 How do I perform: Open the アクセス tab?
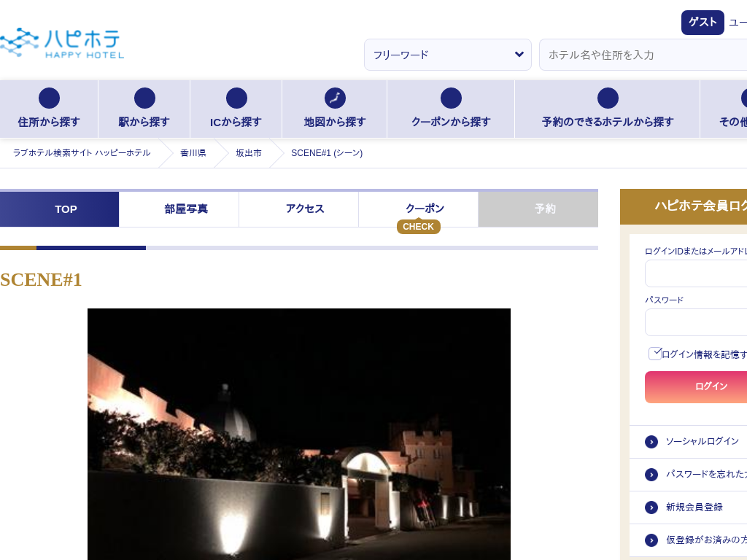pyautogui.click(x=305, y=209)
